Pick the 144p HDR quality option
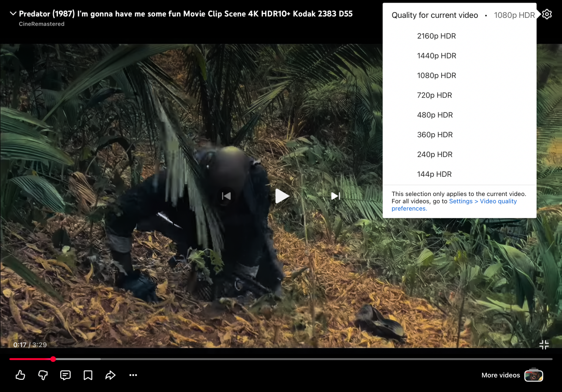The image size is (562, 392). (434, 174)
